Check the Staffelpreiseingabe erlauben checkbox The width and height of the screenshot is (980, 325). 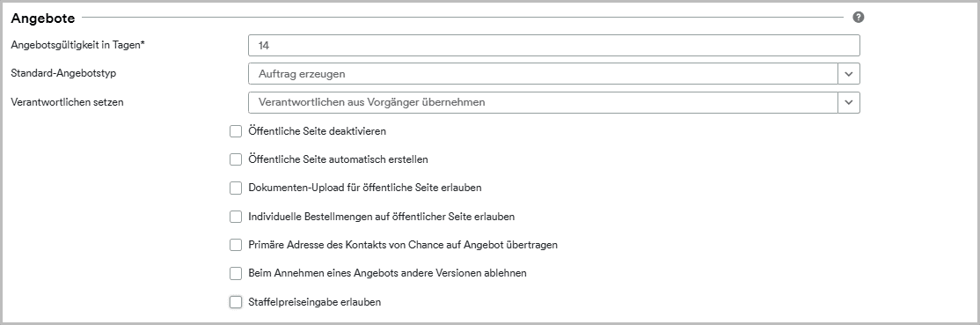tap(236, 302)
